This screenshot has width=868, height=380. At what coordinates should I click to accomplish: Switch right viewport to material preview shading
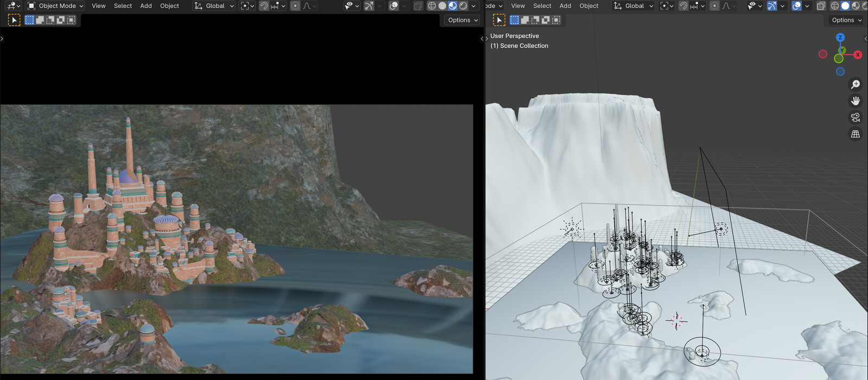click(x=856, y=6)
